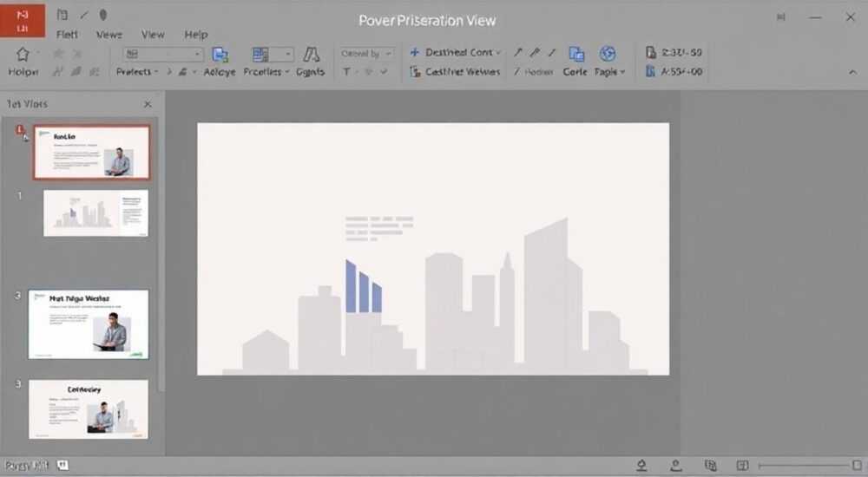Screen dimensions: 868x477
Task: Select the Mat Tilga Wedez slide thumbnail
Action: click(89, 324)
